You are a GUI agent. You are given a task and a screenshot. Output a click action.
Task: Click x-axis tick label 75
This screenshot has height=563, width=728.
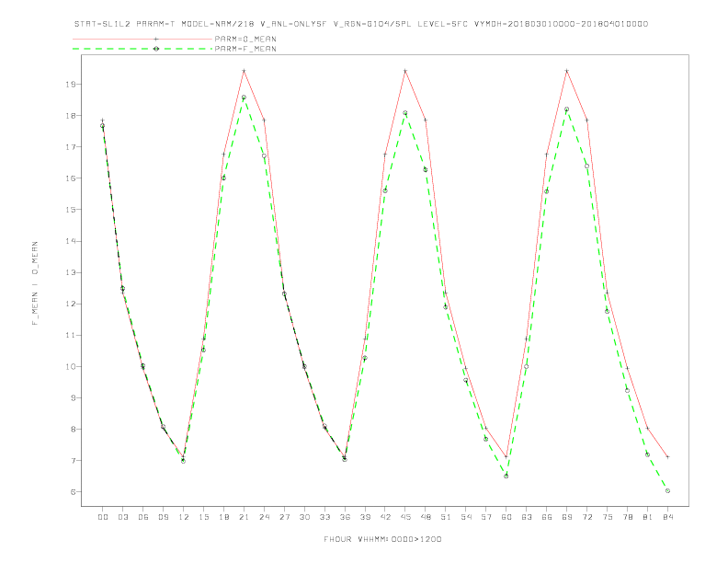(608, 517)
